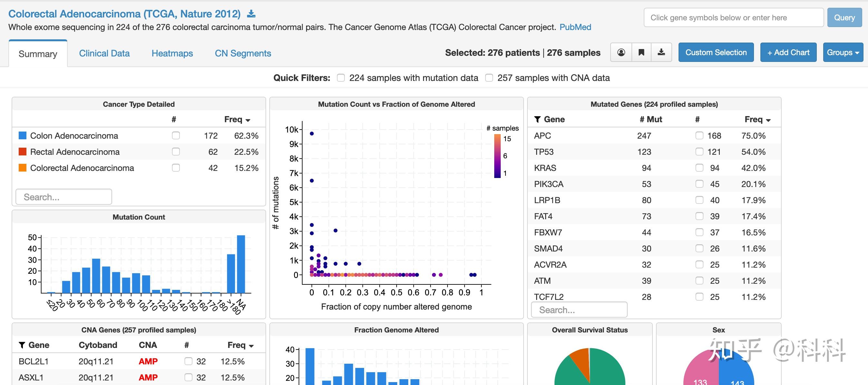Open the CN Segments tab
Image resolution: width=868 pixels, height=385 pixels.
pos(243,53)
